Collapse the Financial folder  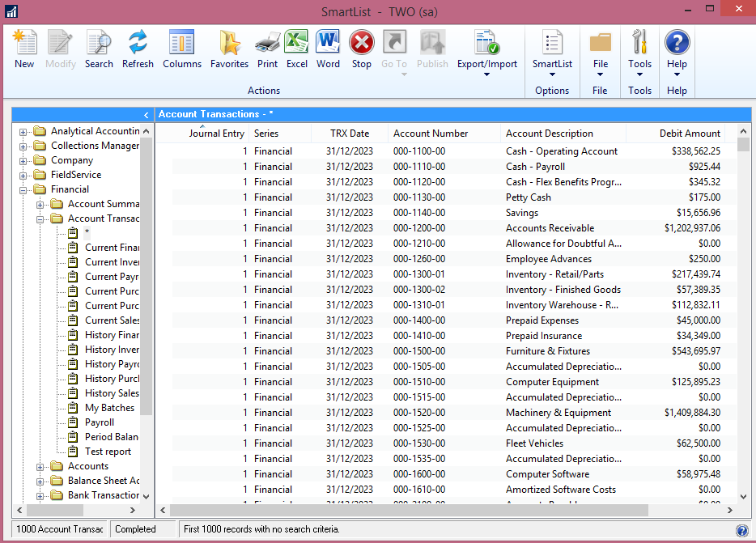[x=23, y=190]
